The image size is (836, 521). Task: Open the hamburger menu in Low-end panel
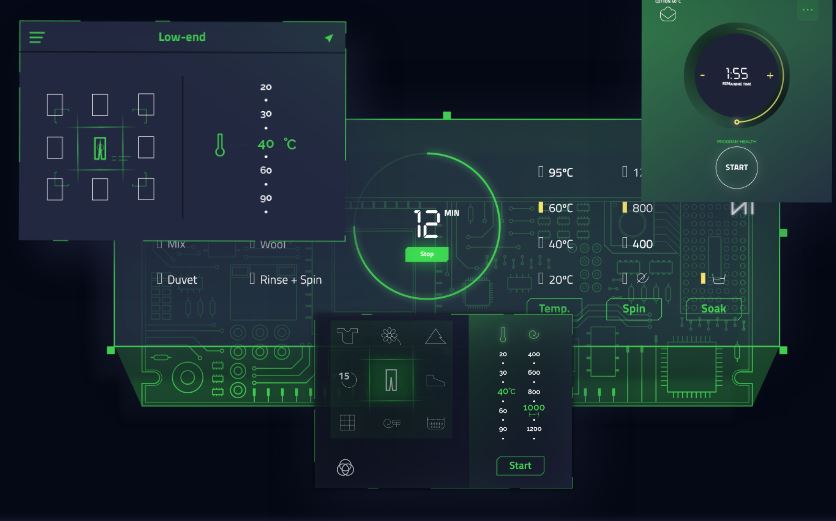37,38
